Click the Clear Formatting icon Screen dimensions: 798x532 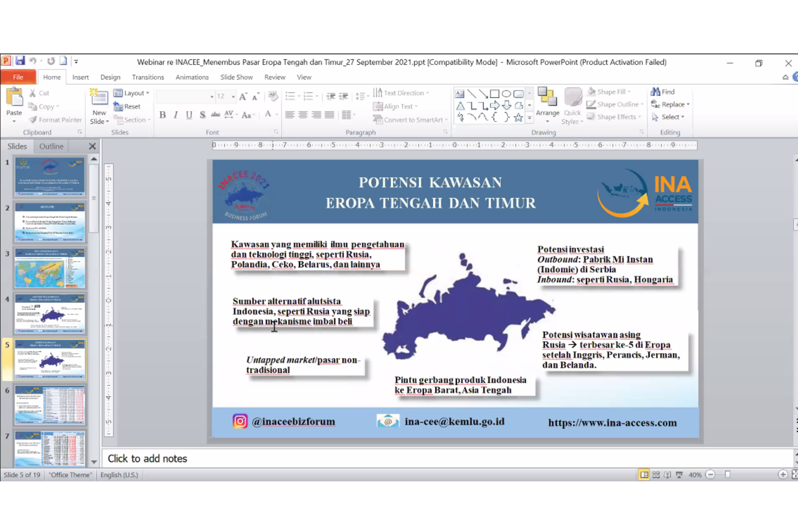272,96
